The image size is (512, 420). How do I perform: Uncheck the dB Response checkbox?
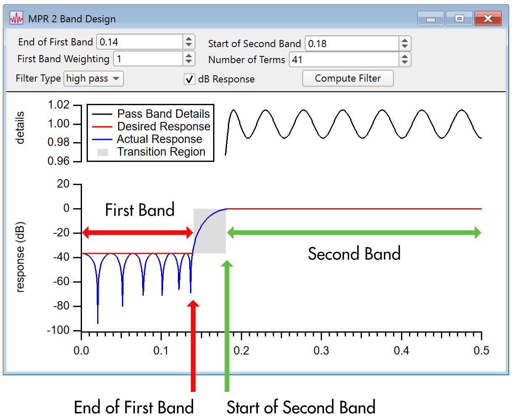pyautogui.click(x=189, y=79)
